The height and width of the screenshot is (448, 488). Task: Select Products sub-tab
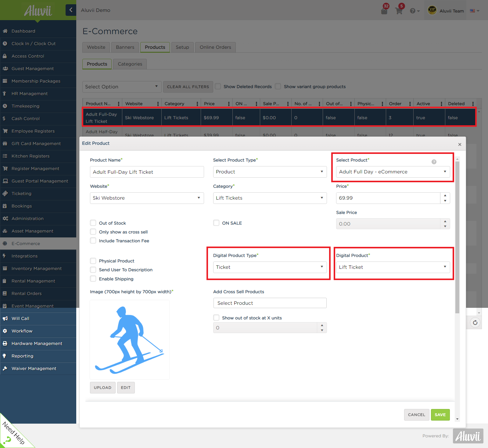(97, 64)
